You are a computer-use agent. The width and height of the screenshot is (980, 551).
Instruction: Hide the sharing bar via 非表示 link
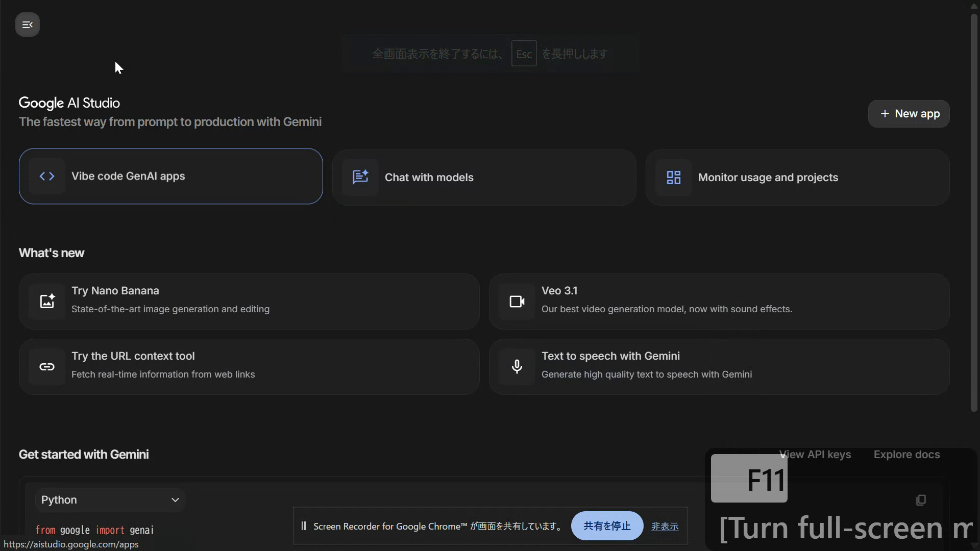(665, 527)
